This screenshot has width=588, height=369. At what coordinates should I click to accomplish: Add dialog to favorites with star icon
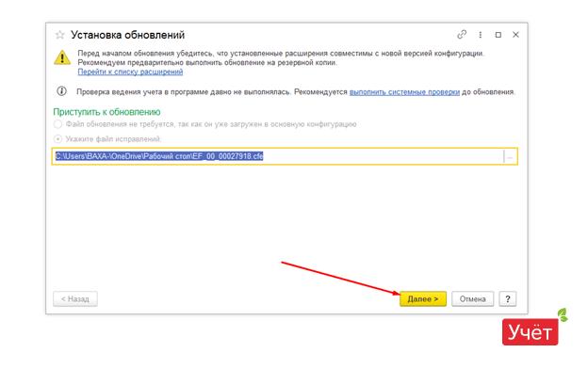60,35
